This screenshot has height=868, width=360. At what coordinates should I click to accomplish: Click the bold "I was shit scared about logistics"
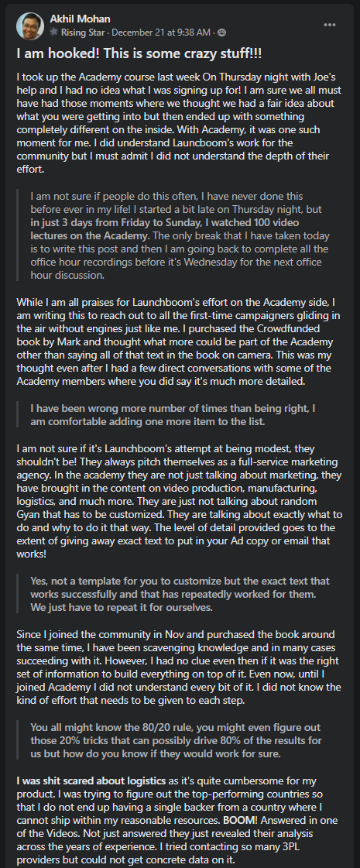tap(91, 781)
